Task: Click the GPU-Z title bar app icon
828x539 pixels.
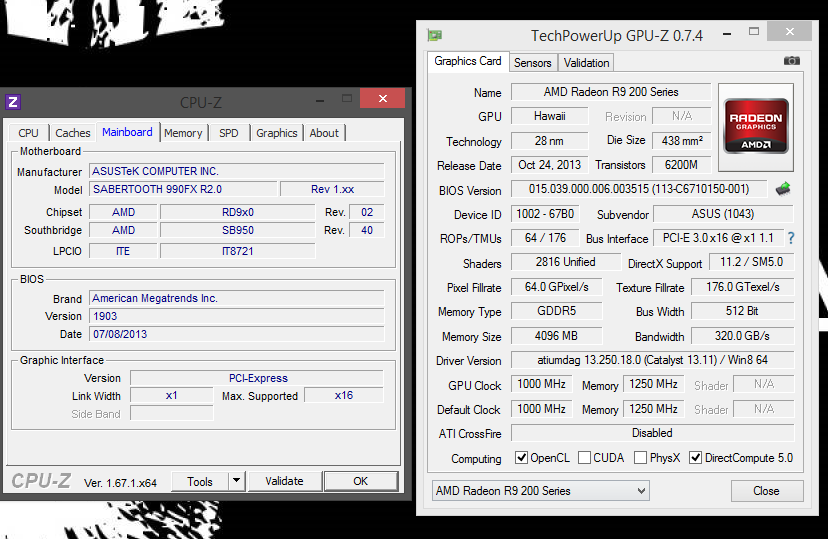Action: [x=435, y=35]
